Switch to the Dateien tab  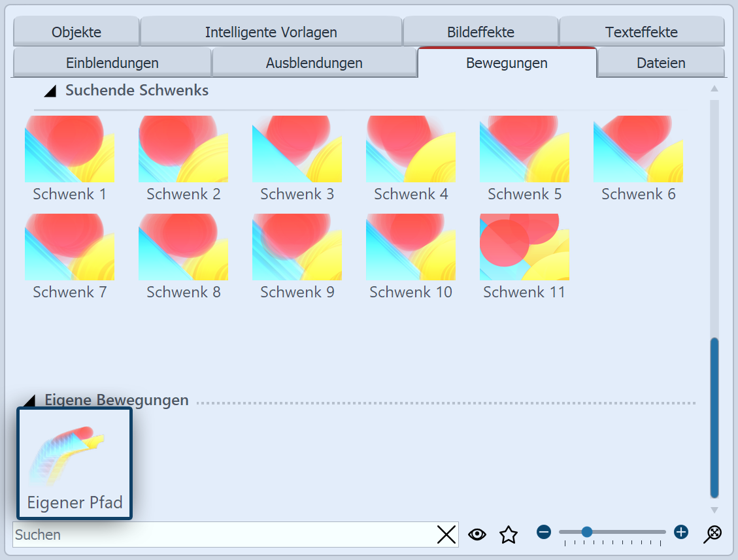[661, 63]
